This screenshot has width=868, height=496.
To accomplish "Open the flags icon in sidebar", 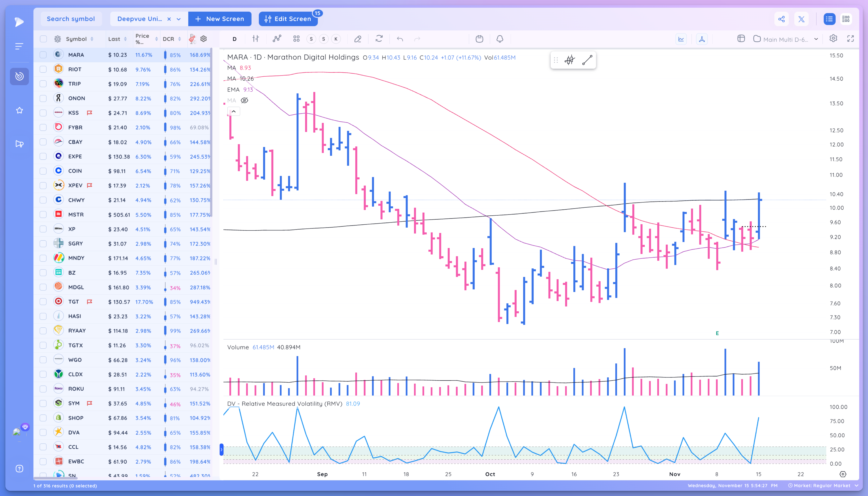I will coord(19,144).
